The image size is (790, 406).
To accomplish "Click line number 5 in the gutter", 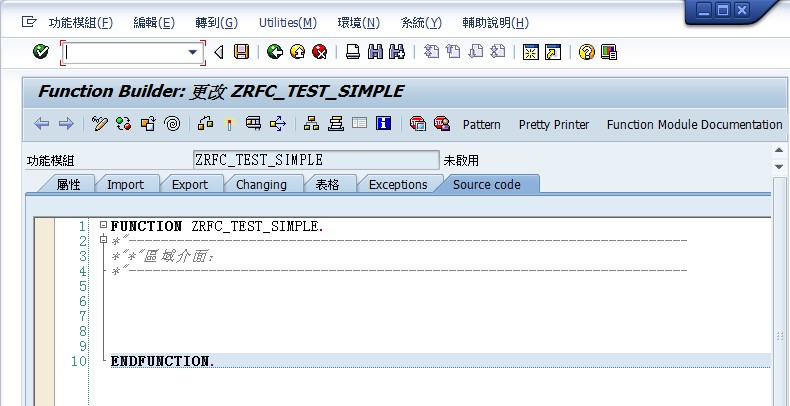I will (83, 287).
